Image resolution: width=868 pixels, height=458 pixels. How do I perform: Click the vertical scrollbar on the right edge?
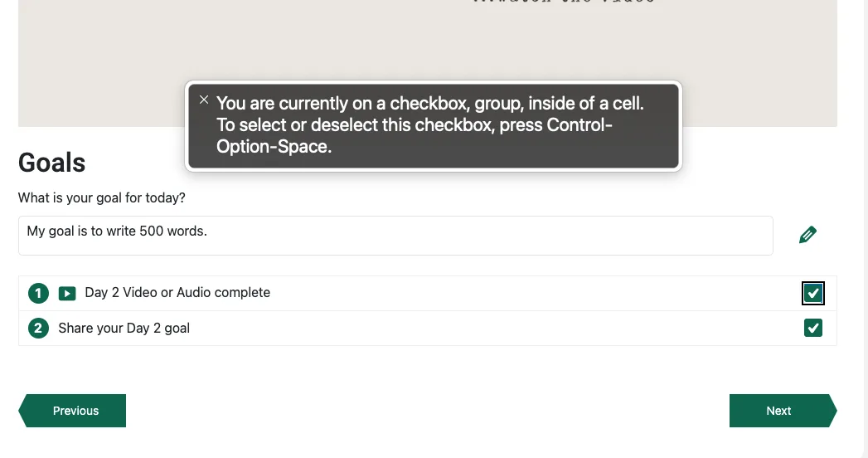click(x=863, y=229)
